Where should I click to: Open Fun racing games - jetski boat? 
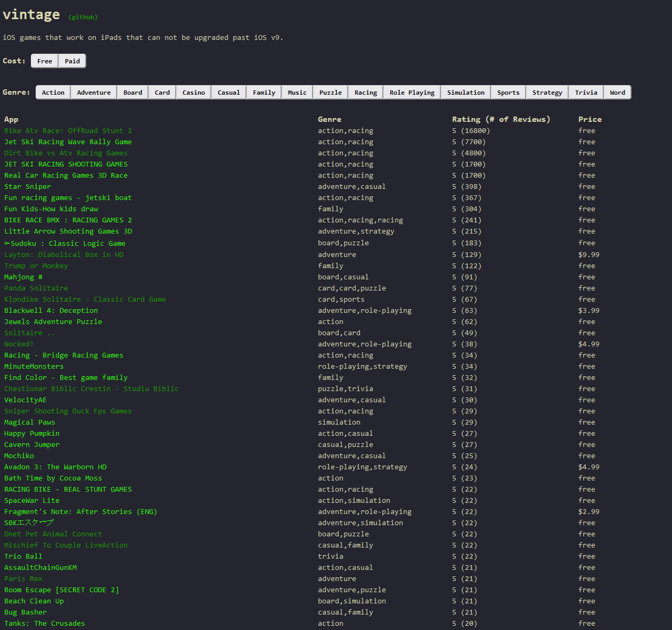click(68, 198)
